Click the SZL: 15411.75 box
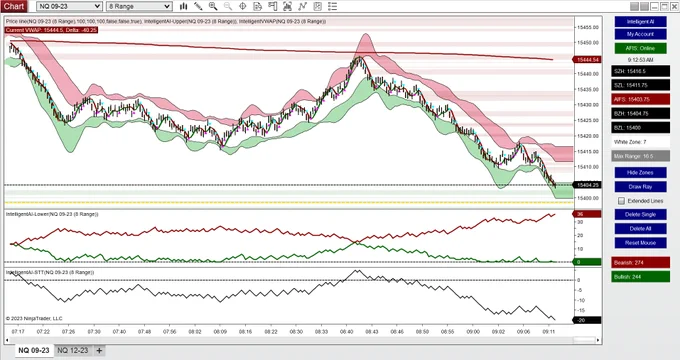Screen dimensions: 680x360 click(x=641, y=85)
